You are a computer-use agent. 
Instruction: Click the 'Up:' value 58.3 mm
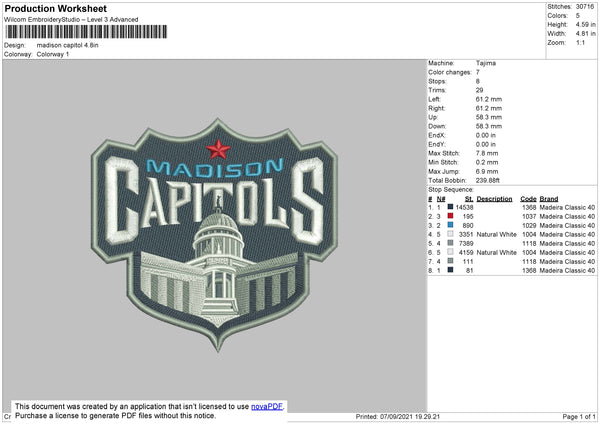pos(489,117)
